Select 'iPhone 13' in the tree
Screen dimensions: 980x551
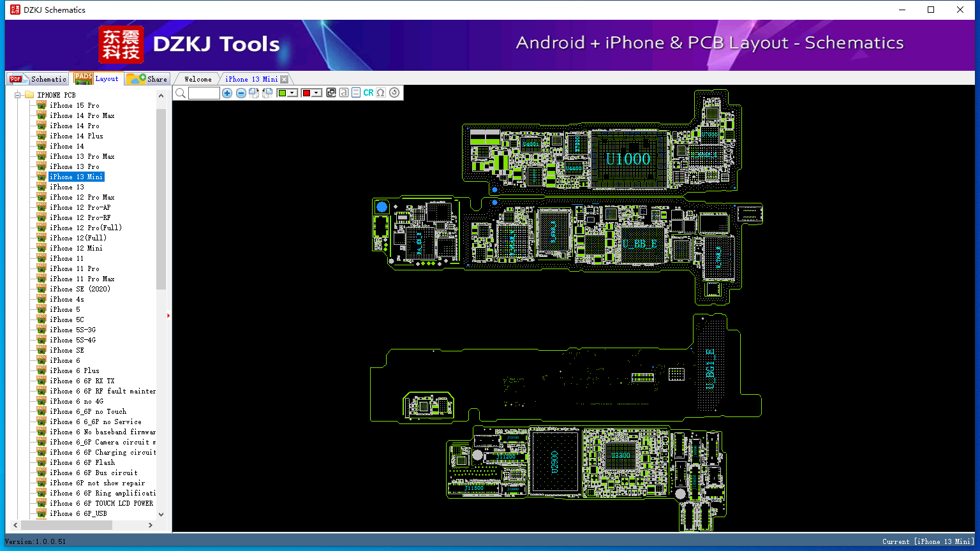67,187
